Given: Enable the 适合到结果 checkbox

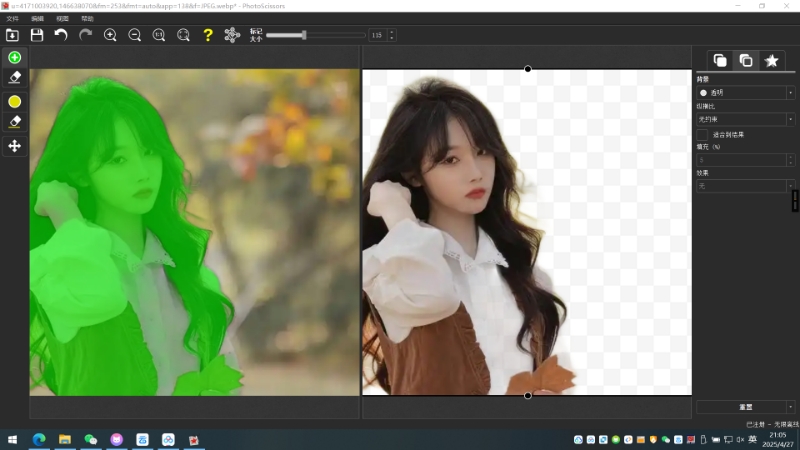Looking at the screenshot, I should (702, 135).
